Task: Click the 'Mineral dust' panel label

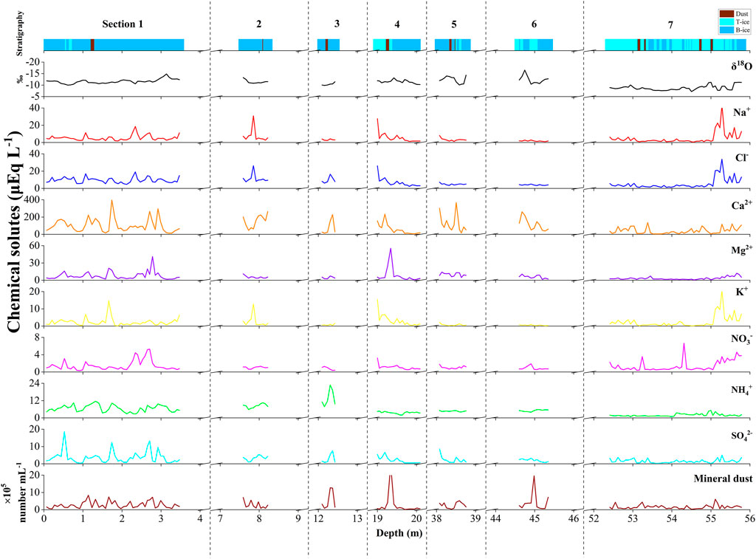Action: (723, 479)
